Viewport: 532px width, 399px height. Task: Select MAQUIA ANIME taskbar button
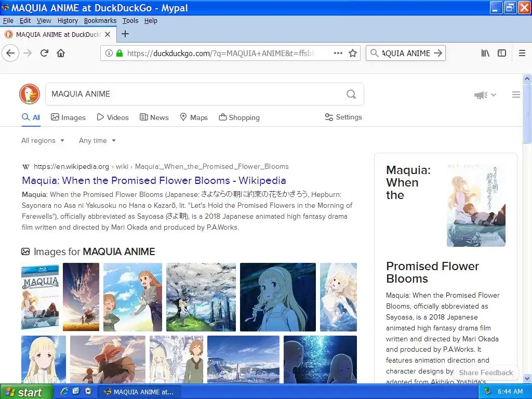click(139, 392)
